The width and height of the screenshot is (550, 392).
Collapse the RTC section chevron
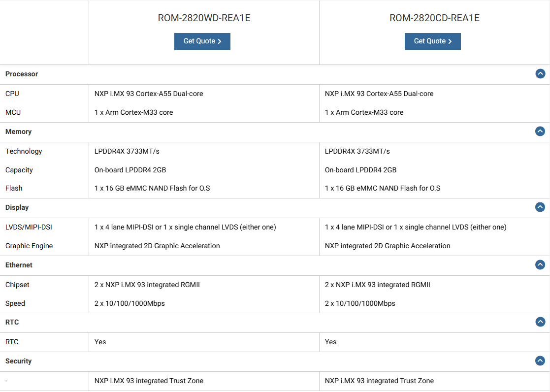click(x=540, y=322)
